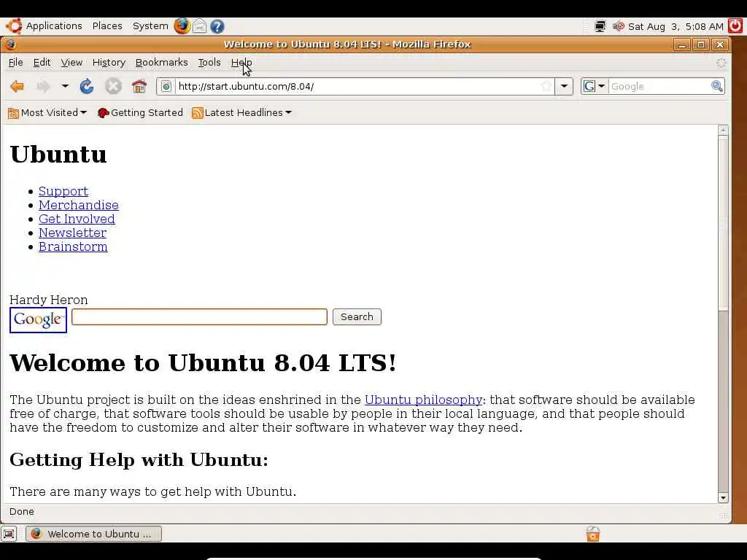Click the Welcome to Ubuntu 8.04 LTS heading
Viewport: 747px width, 560px height.
203,363
